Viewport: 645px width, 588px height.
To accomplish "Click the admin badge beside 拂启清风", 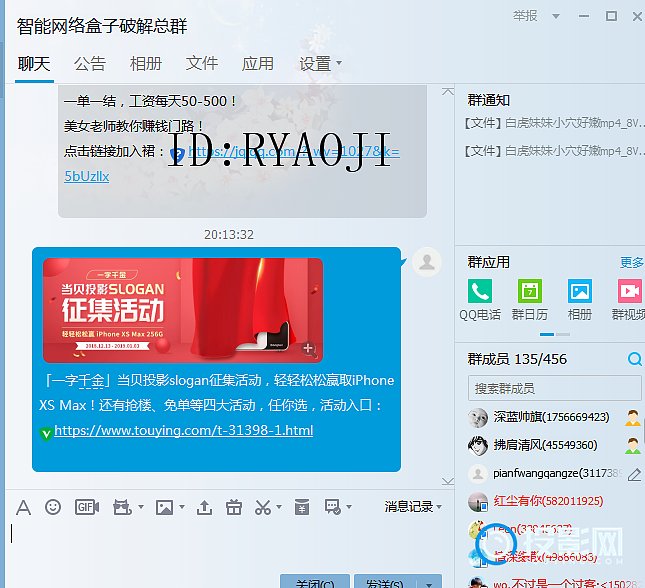I will 633,446.
